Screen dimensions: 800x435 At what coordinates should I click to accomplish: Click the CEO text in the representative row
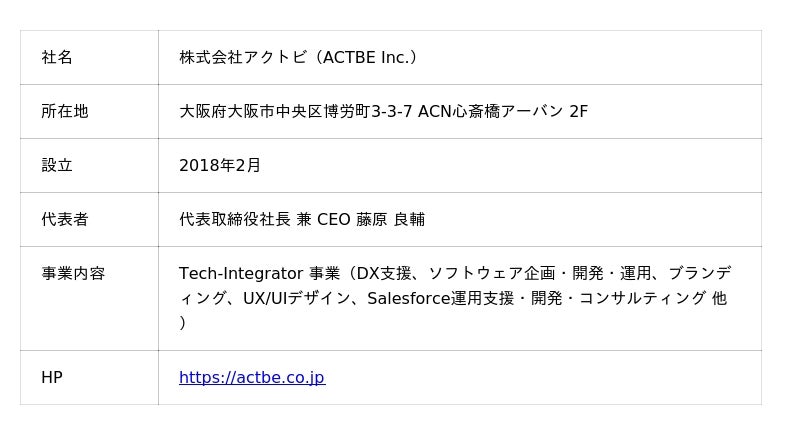point(333,220)
